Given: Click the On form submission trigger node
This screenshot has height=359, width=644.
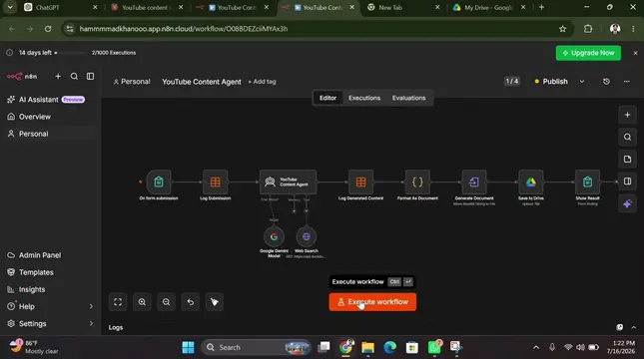Looking at the screenshot, I should [x=159, y=181].
